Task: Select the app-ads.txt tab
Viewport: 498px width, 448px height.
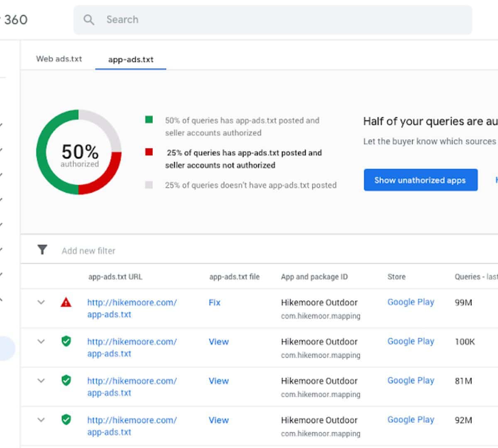Action: (x=131, y=59)
